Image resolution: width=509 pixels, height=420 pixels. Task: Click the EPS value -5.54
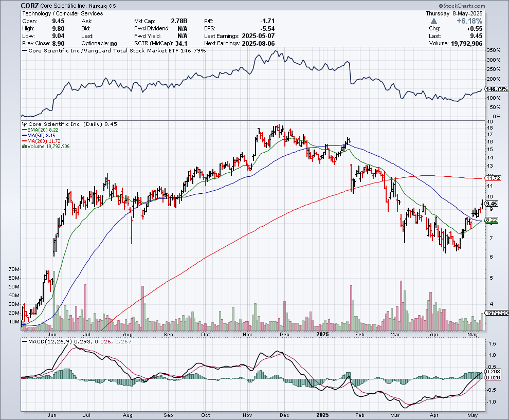[267, 29]
